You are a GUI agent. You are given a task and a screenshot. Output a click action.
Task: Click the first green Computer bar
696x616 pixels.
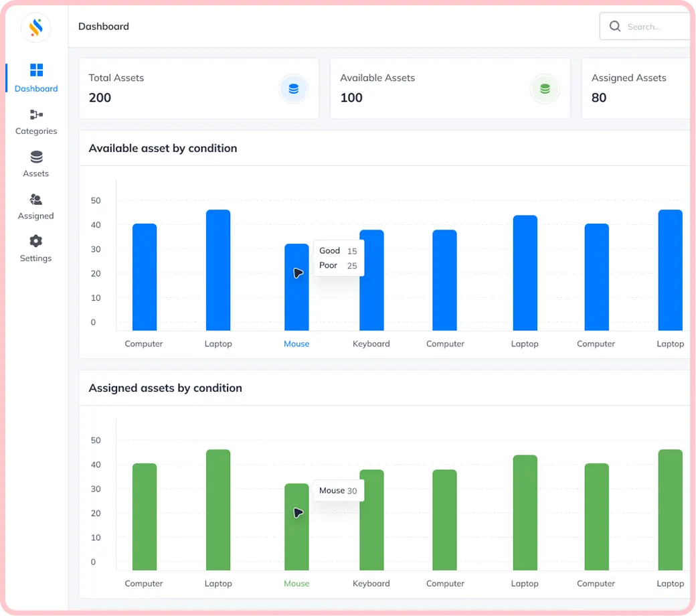point(145,516)
